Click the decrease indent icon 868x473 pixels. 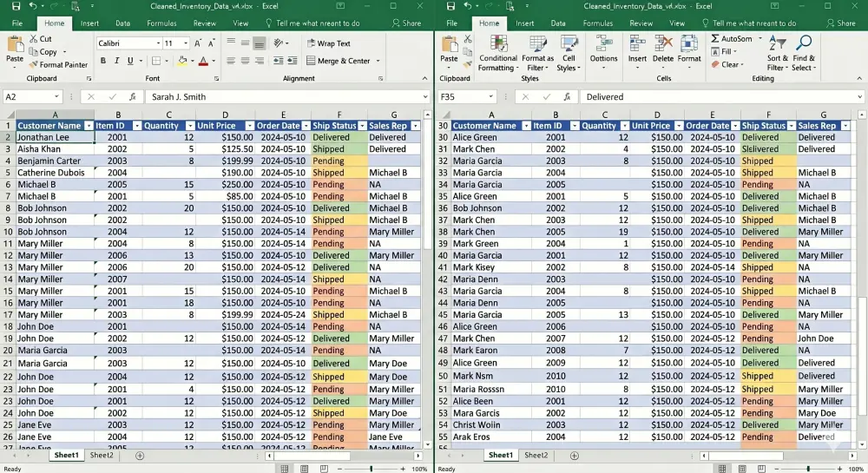279,61
